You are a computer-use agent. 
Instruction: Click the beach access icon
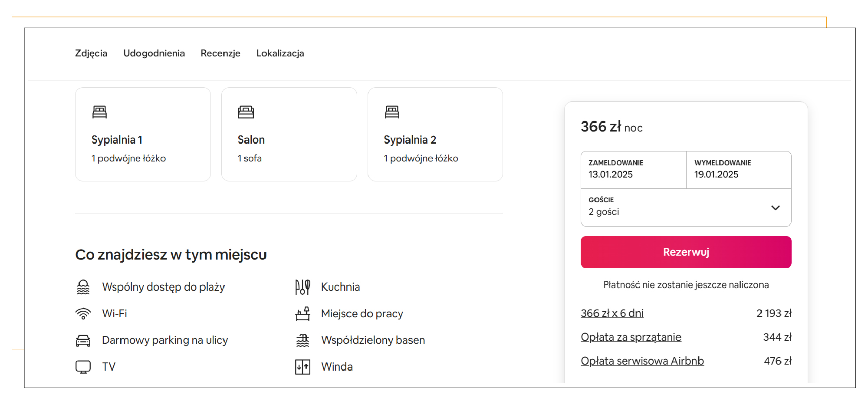(x=83, y=287)
